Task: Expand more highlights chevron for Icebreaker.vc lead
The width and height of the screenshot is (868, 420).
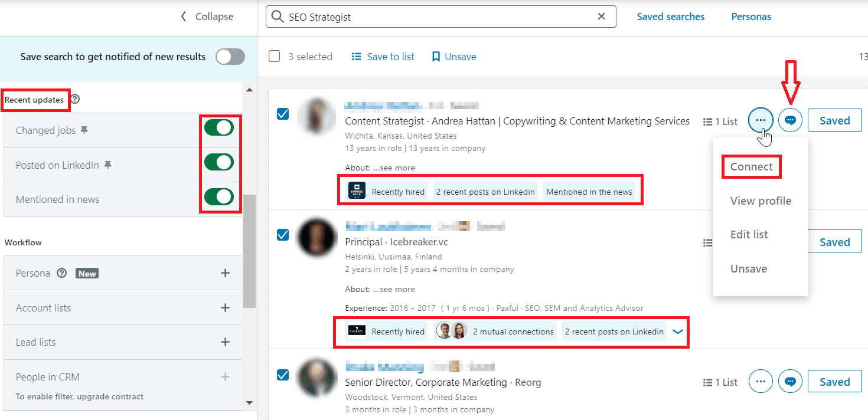Action: point(678,332)
